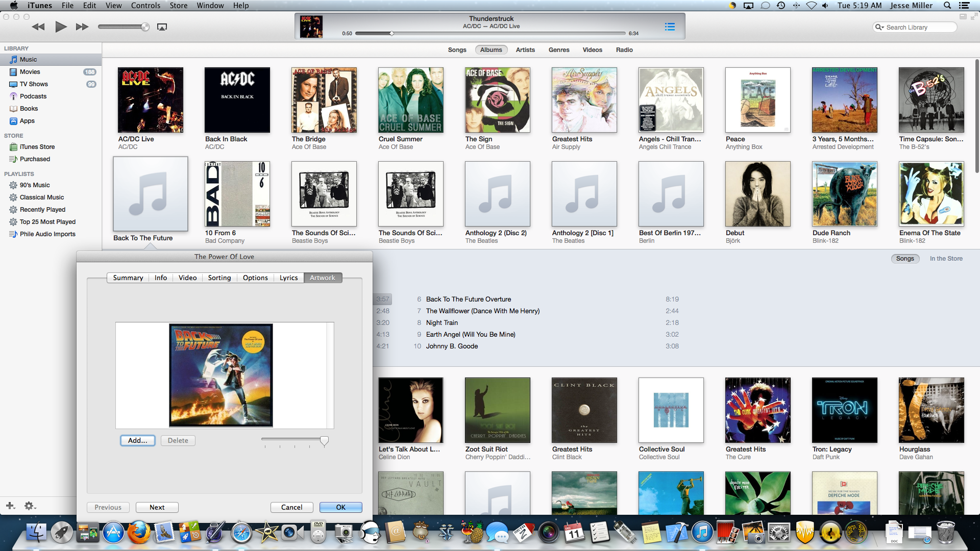
Task: Click the Search Library field
Action: tap(915, 27)
